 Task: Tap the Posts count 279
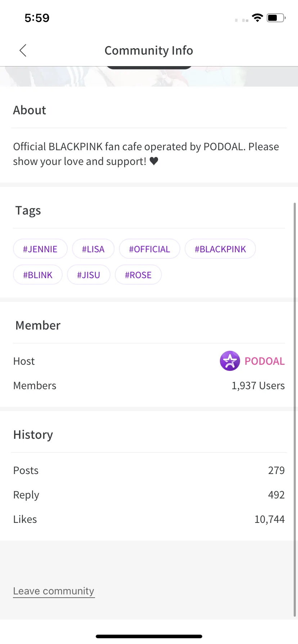click(x=276, y=470)
